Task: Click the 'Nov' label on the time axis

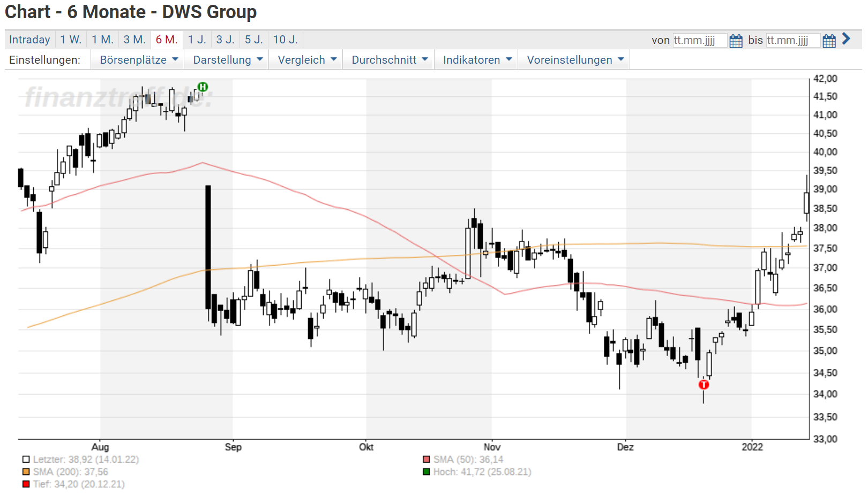Action: [x=492, y=447]
